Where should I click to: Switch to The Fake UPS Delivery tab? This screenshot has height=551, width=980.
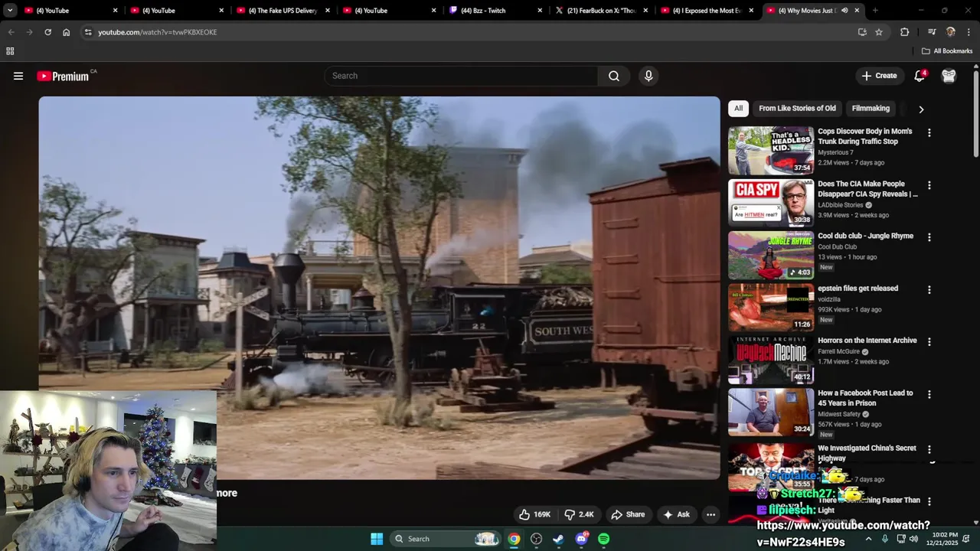283,11
